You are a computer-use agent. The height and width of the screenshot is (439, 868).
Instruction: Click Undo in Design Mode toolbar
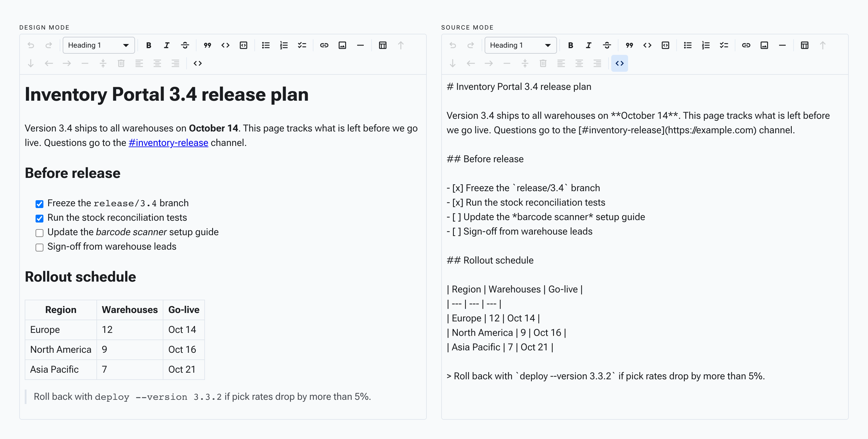31,45
